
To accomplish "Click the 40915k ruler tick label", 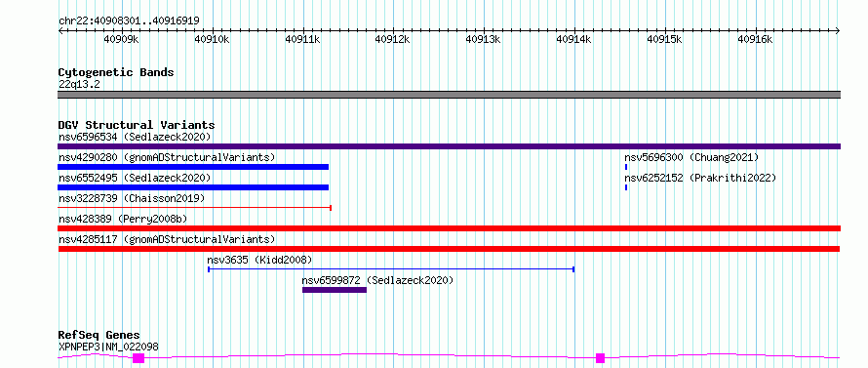I will click(x=664, y=39).
